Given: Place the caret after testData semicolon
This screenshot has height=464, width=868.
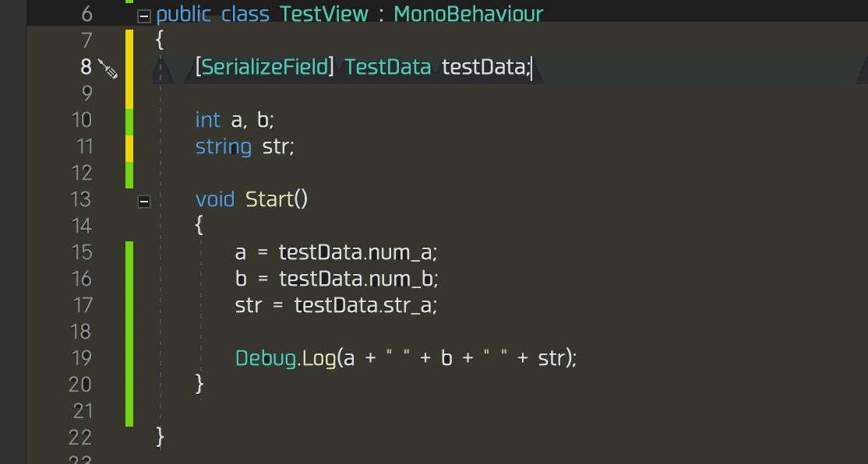Looking at the screenshot, I should click(532, 67).
